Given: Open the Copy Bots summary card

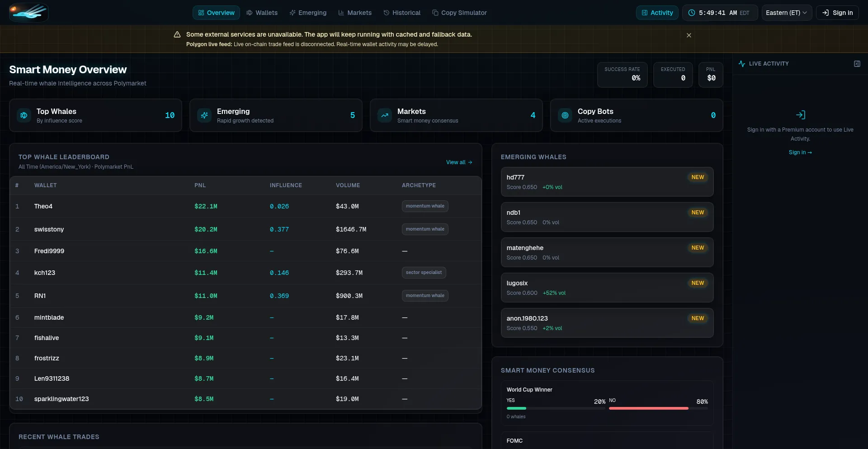Looking at the screenshot, I should [637, 115].
